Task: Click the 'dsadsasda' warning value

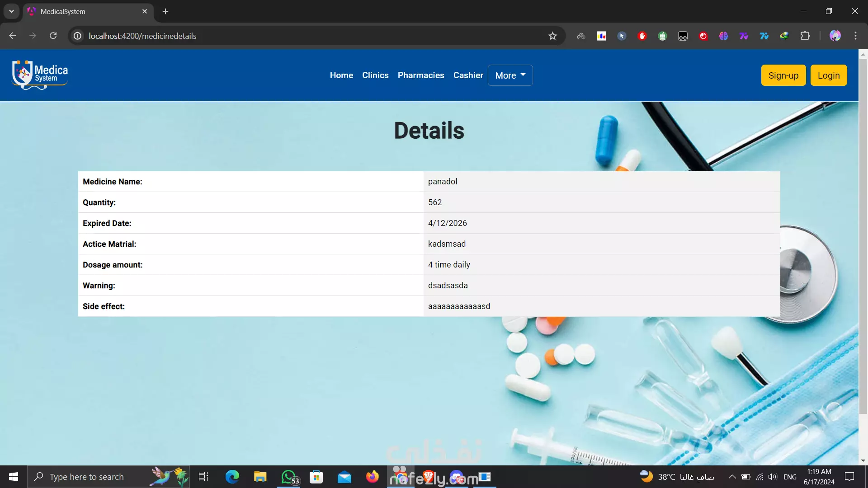Action: [x=448, y=286]
